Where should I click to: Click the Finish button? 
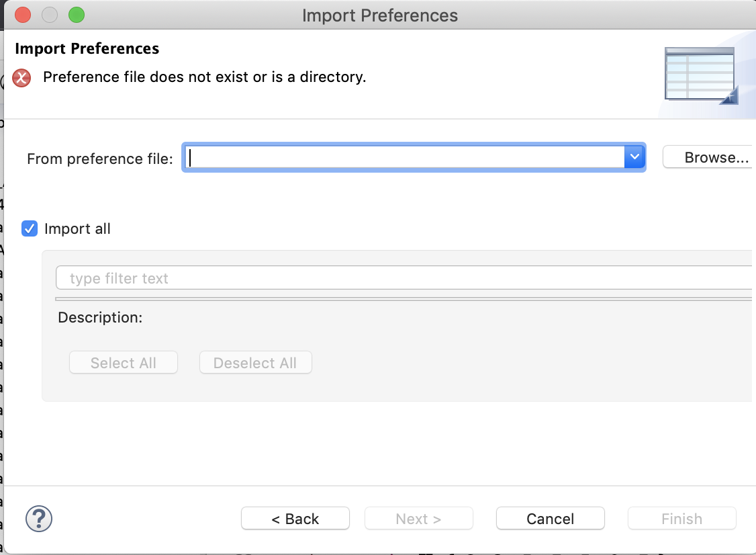(x=681, y=519)
